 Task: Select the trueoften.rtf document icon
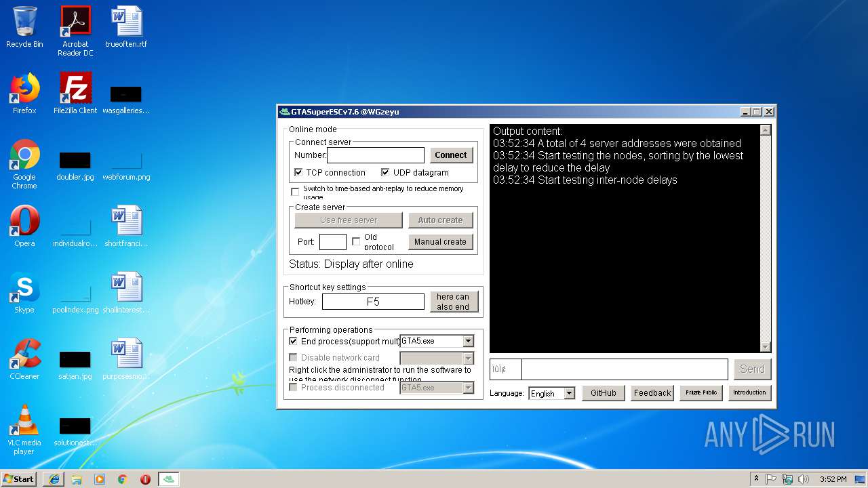point(126,27)
